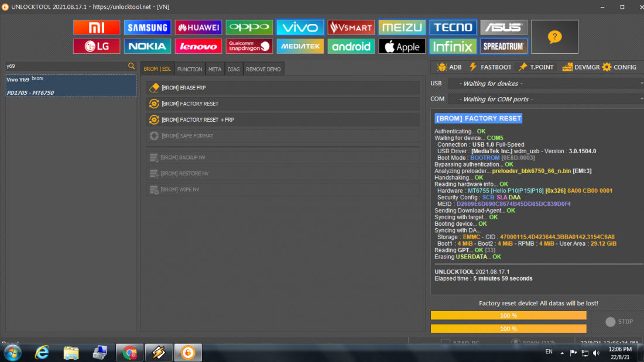Switch to the META tab
644x362 pixels.
pyautogui.click(x=215, y=70)
